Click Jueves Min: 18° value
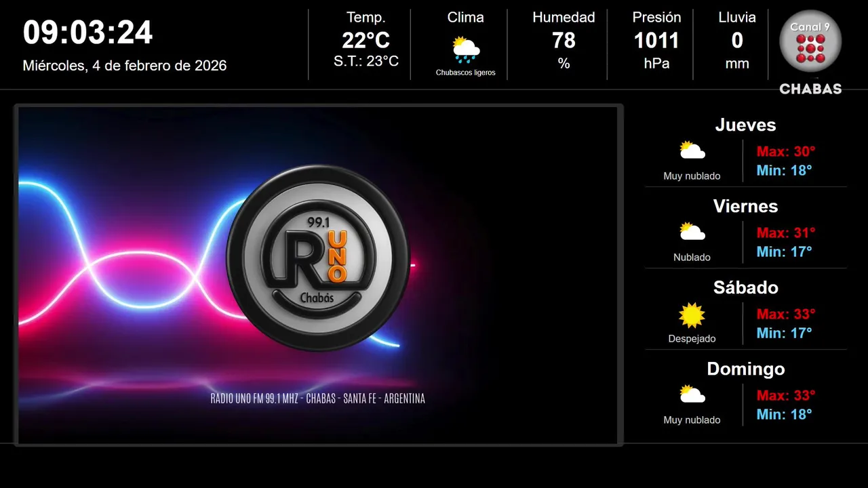The image size is (868, 488). tap(784, 170)
